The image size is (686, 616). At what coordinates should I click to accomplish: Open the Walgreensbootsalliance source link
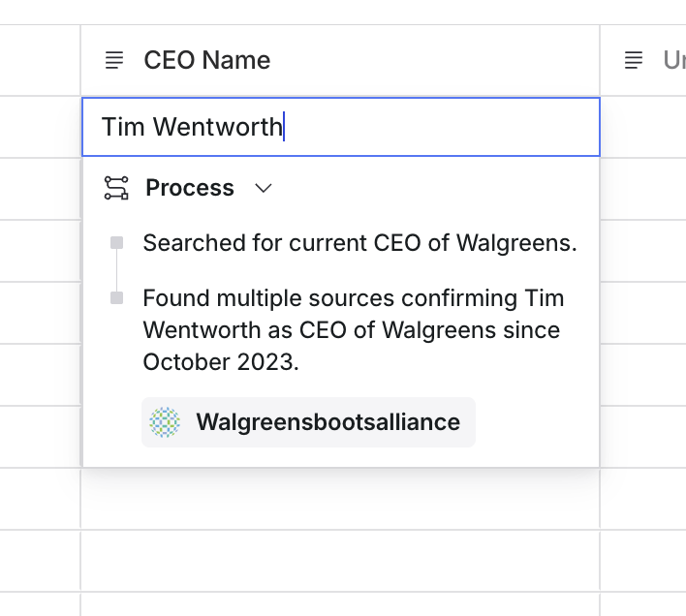coord(327,422)
